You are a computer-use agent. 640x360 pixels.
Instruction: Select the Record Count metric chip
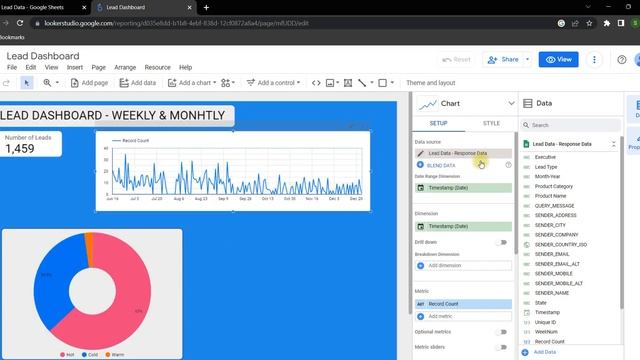pos(463,304)
